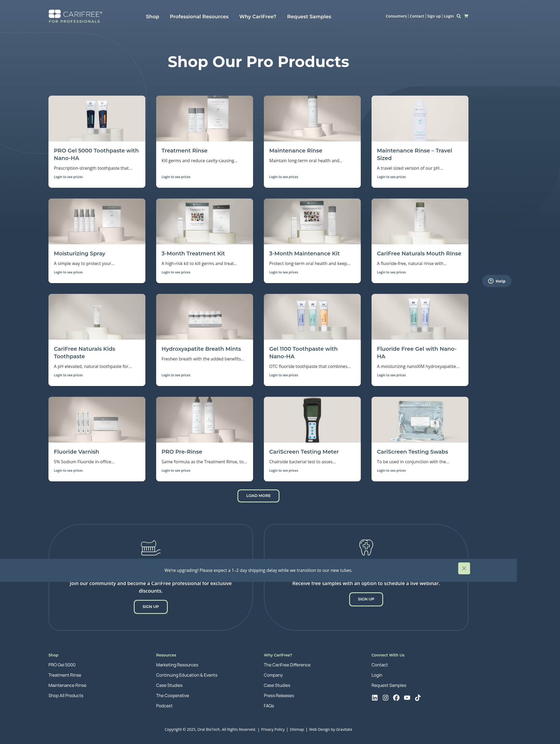Image resolution: width=560 pixels, height=744 pixels.
Task: Open the search magnifier icon
Action: [x=458, y=16]
